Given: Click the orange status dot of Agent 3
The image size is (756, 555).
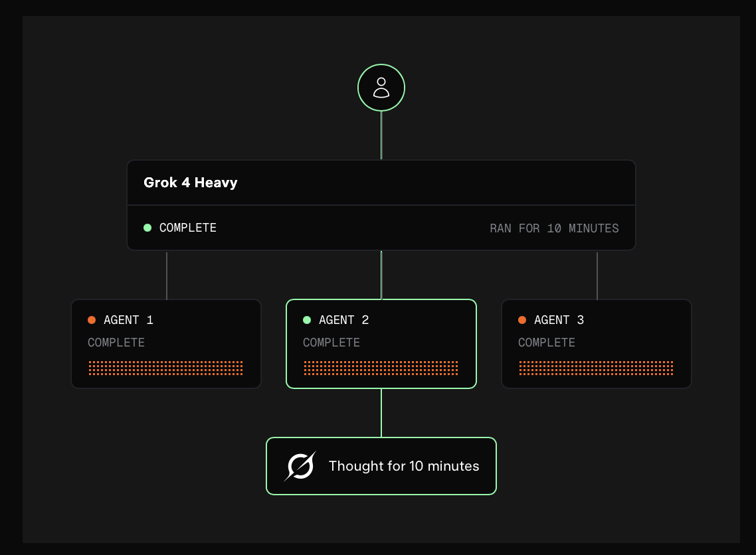Looking at the screenshot, I should (522, 320).
